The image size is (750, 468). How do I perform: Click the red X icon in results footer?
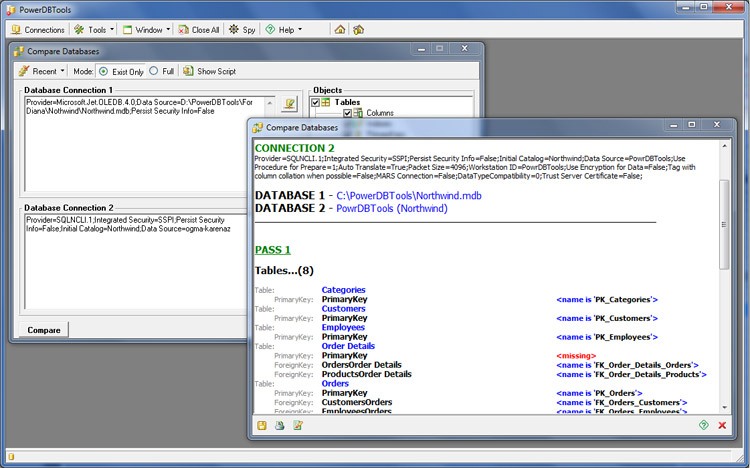pyautogui.click(x=722, y=425)
